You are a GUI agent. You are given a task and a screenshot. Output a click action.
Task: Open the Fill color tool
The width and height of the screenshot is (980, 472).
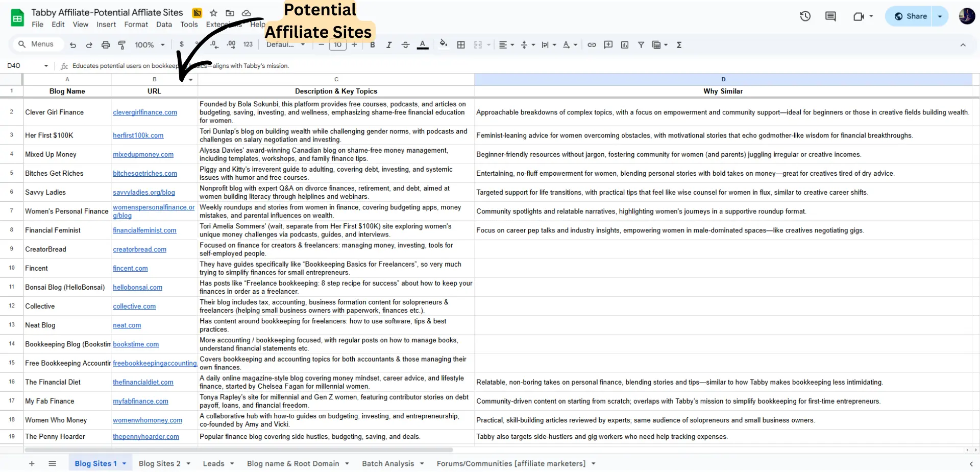[x=443, y=45]
